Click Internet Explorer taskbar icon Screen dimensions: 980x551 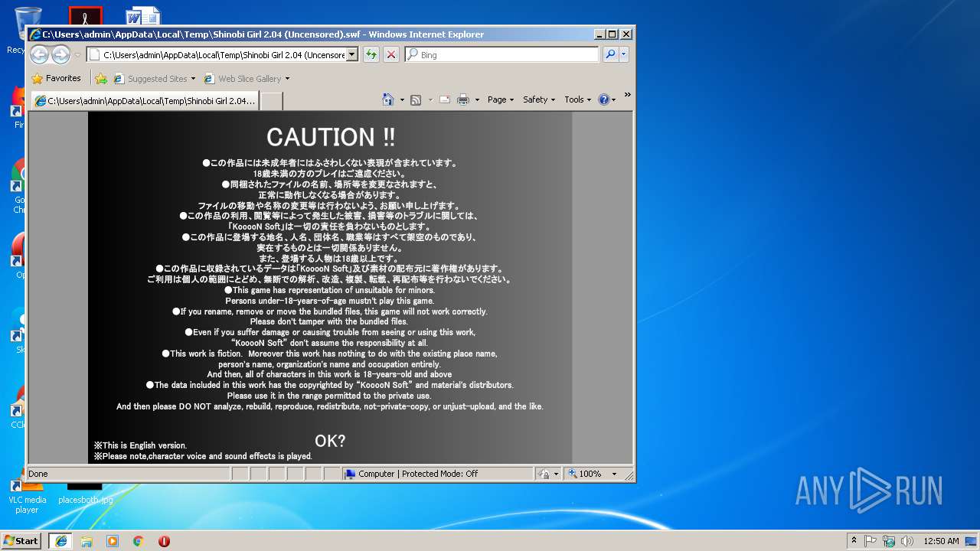pos(60,540)
